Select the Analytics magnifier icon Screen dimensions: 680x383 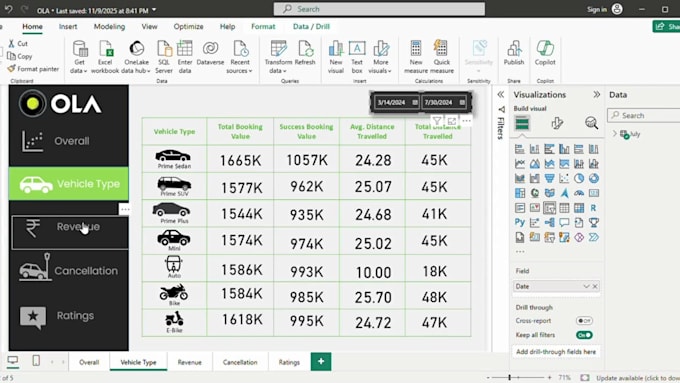(x=591, y=124)
